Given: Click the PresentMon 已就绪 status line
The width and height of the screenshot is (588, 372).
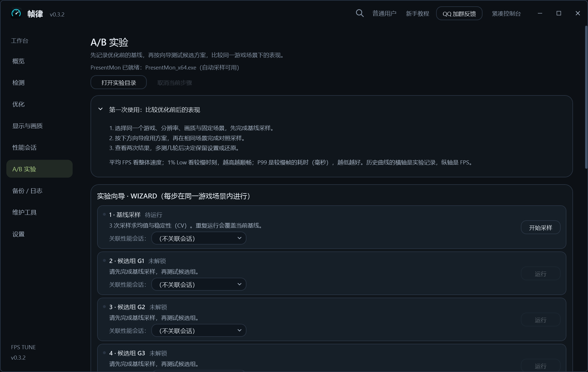Looking at the screenshot, I should (x=165, y=67).
